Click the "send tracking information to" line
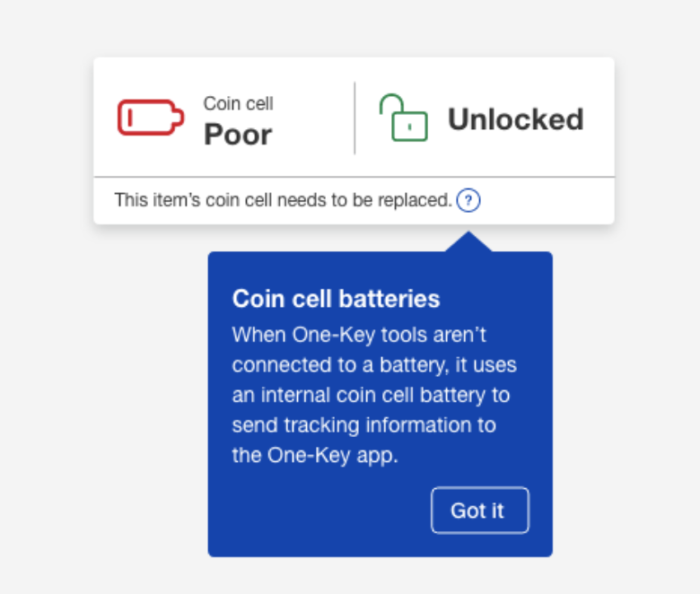Screen dimensions: 700x594 [363, 424]
